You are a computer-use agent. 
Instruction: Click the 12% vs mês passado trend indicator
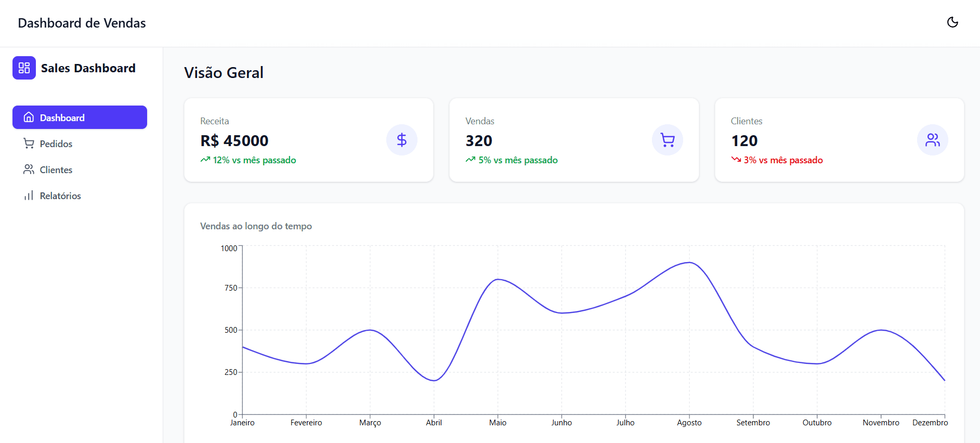click(x=248, y=160)
